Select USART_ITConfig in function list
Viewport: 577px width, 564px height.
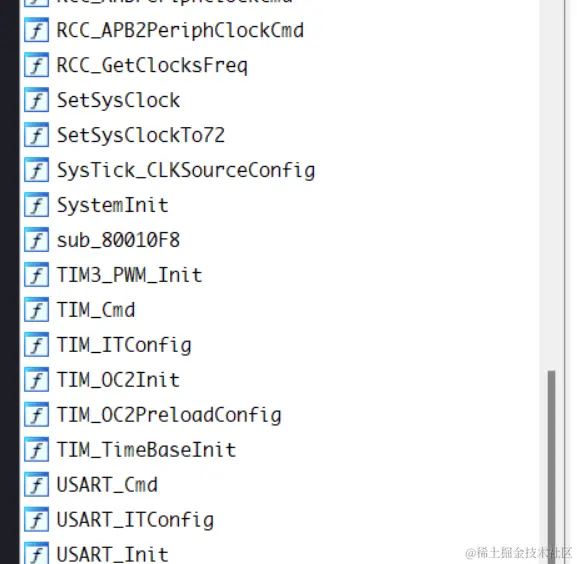tap(135, 520)
